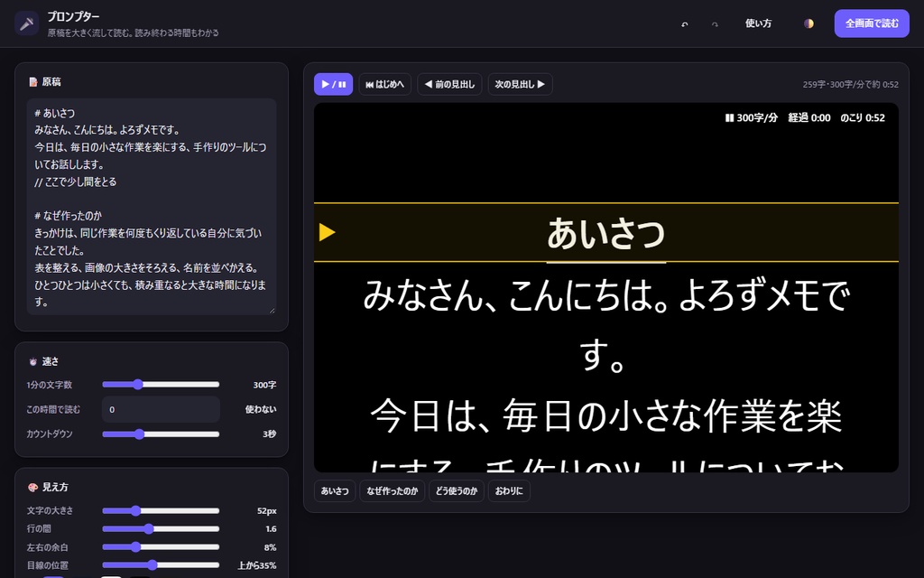The height and width of the screenshot is (578, 924).
Task: Click the 原稿 script text area
Action: tap(152, 207)
